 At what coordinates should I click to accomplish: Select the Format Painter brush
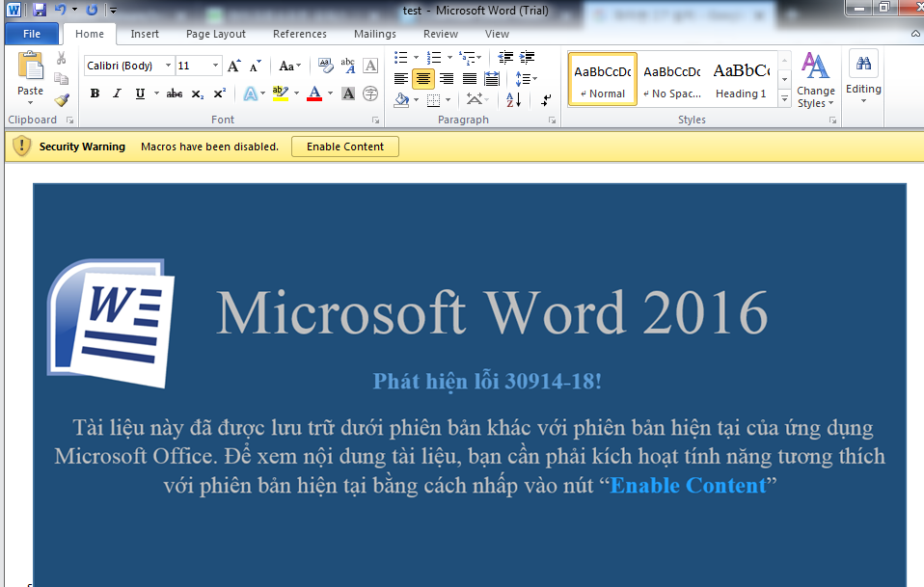click(x=62, y=100)
